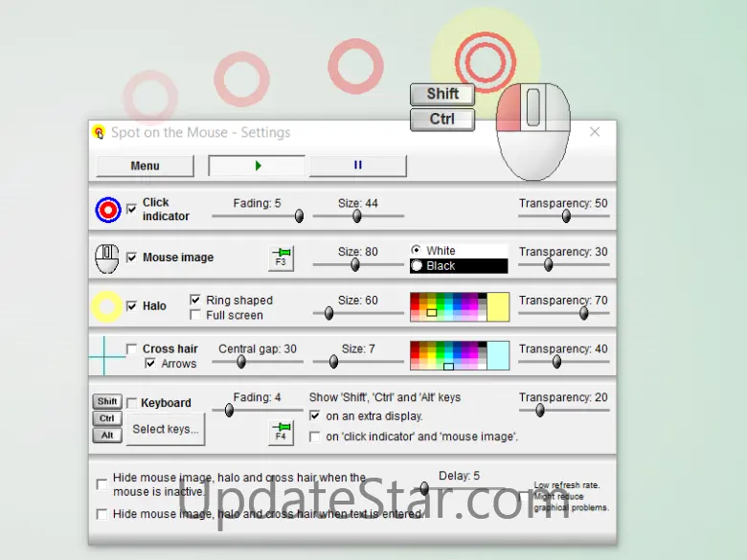Enable the Low refresh rate checkbox
This screenshot has height=560, width=747.
pos(524,497)
